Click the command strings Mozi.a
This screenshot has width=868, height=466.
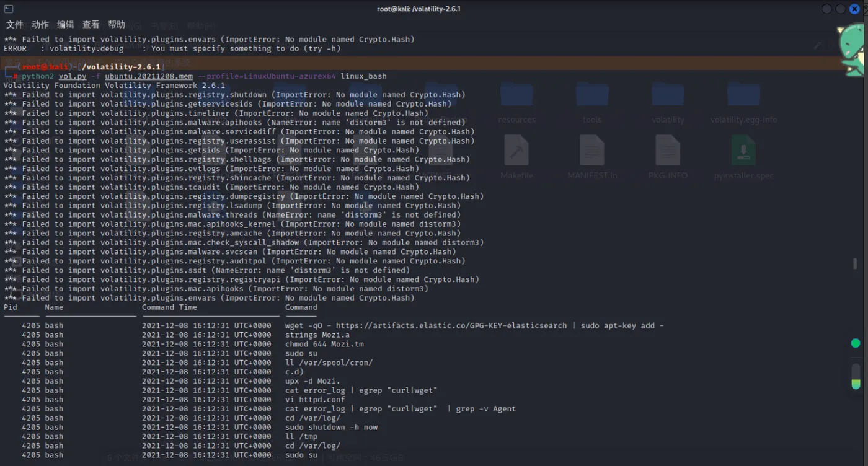317,335
